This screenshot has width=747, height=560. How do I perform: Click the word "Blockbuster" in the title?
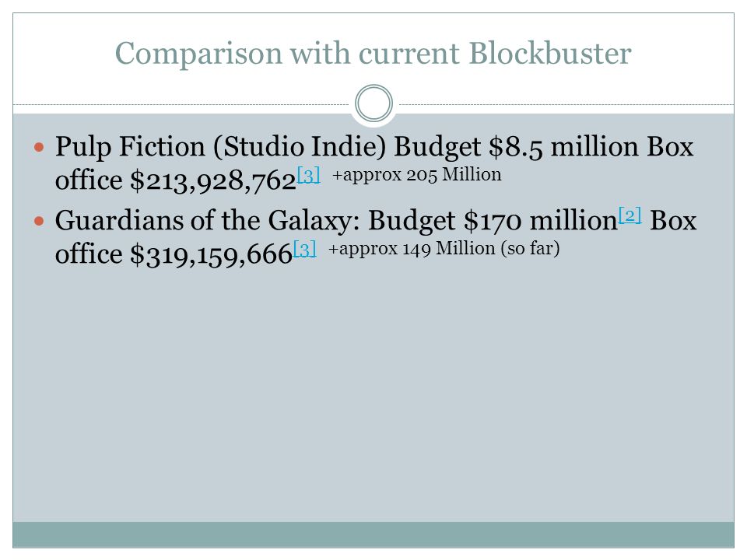point(550,53)
